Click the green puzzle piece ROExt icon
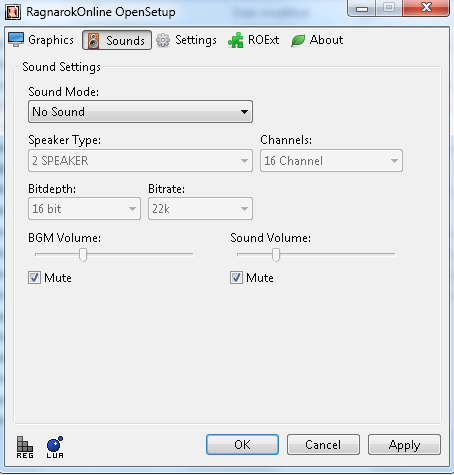454x475 pixels. point(236,40)
